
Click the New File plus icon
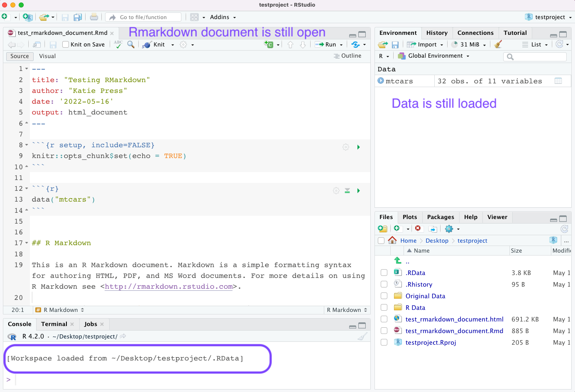pyautogui.click(x=5, y=17)
